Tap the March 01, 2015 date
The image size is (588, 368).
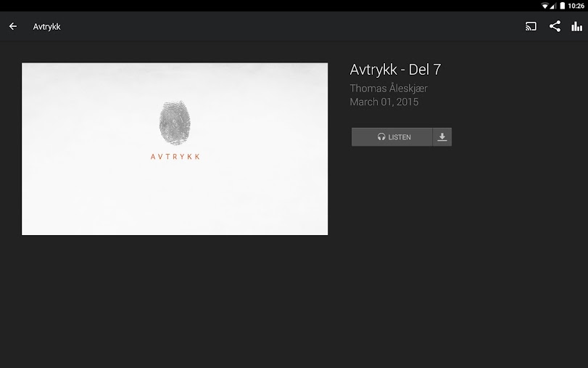(384, 102)
